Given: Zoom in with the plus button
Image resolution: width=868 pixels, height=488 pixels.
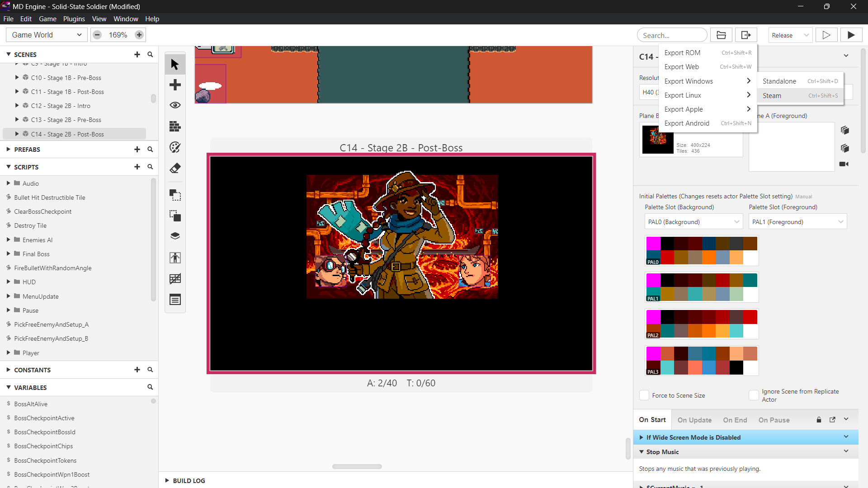Looking at the screenshot, I should pos(139,35).
